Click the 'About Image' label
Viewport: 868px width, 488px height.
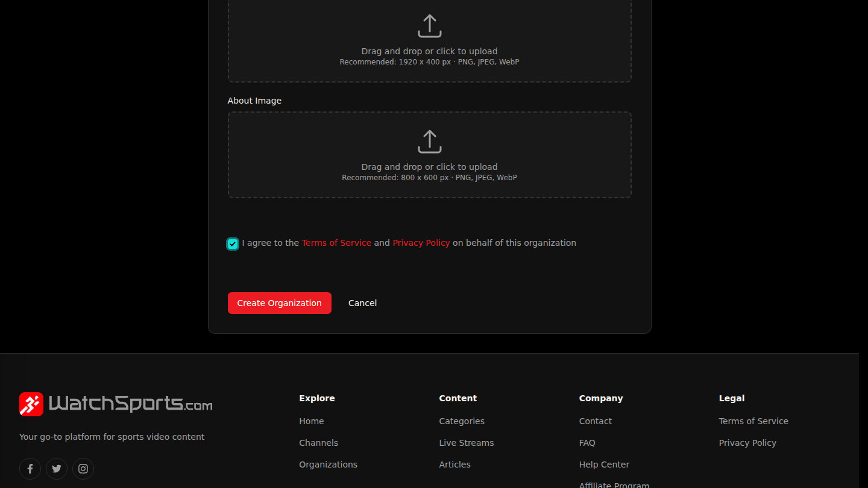(x=254, y=101)
